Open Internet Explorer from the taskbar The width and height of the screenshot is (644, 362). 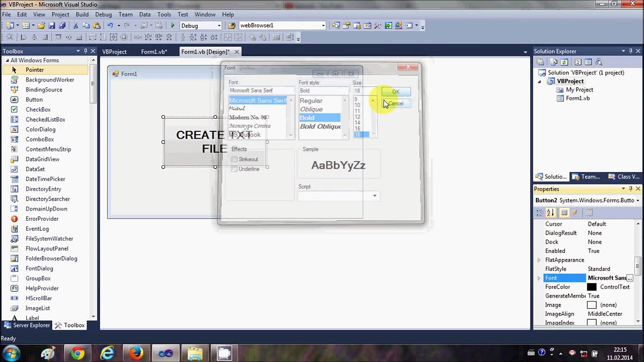coord(107,353)
